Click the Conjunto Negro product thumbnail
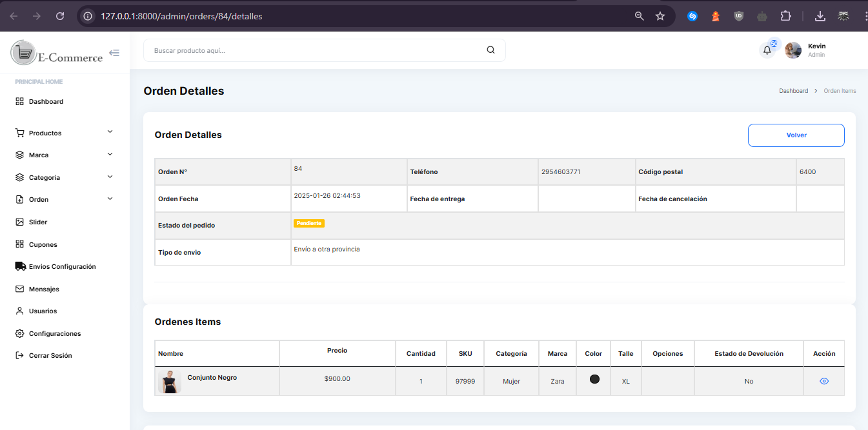This screenshot has height=430, width=868. click(170, 382)
